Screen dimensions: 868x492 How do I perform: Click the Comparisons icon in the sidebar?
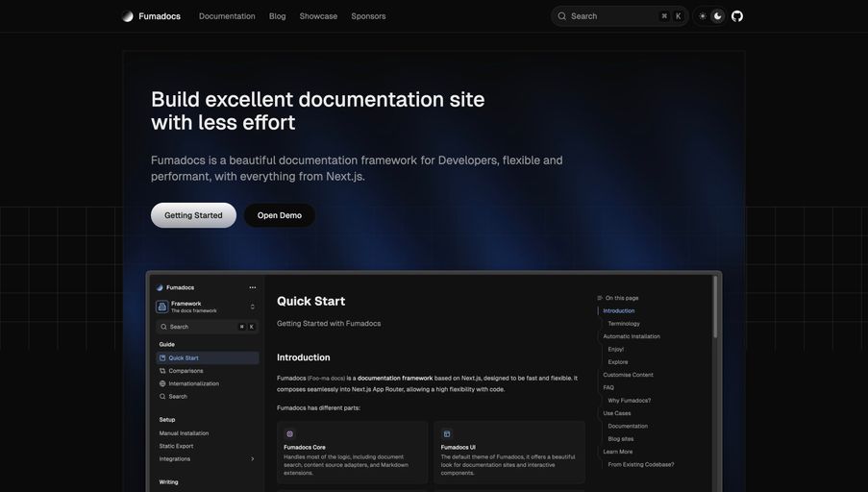point(163,371)
